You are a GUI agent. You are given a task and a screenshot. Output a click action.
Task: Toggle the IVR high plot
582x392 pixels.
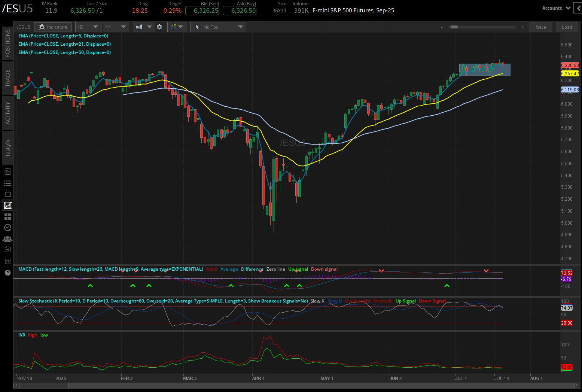pyautogui.click(x=32, y=335)
